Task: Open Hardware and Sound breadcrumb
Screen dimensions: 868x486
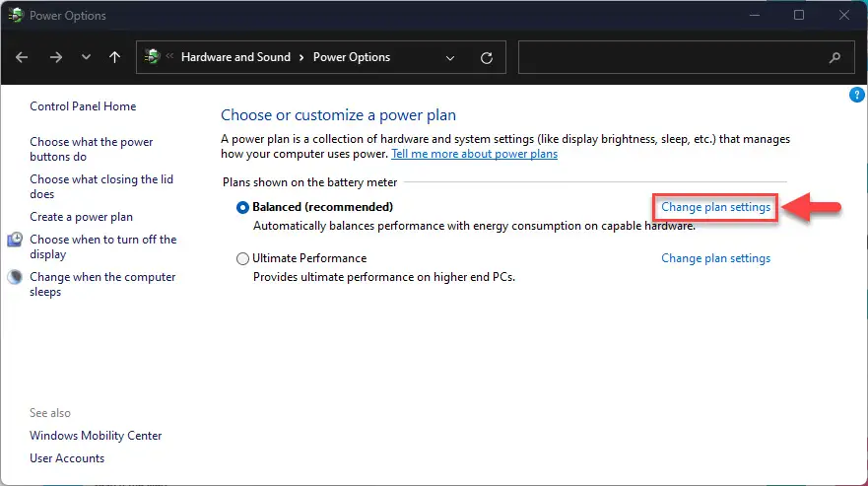Action: coord(235,57)
